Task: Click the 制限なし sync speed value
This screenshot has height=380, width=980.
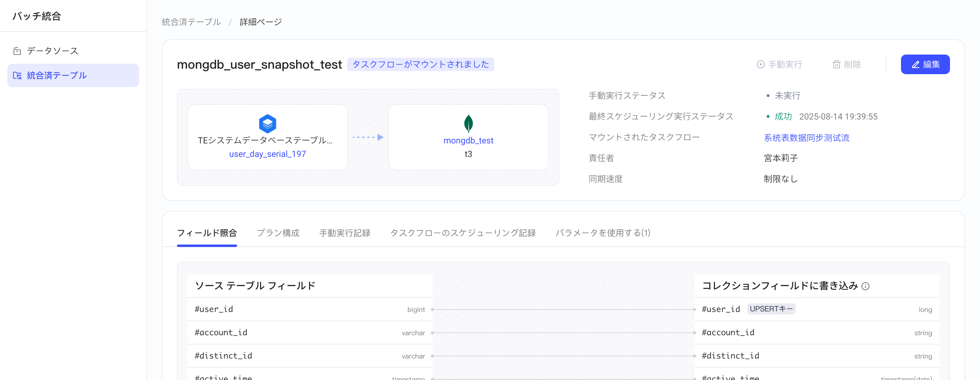Action: coord(781,179)
